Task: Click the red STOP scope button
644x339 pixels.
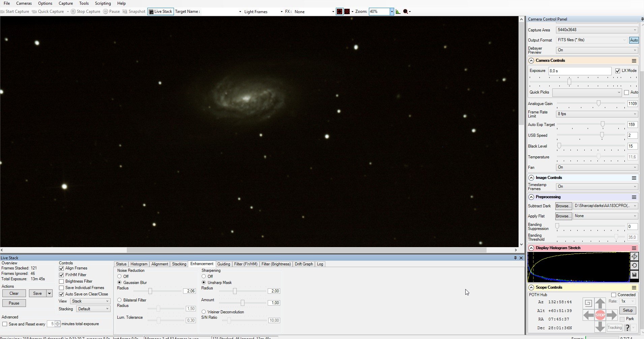Action: point(600,315)
